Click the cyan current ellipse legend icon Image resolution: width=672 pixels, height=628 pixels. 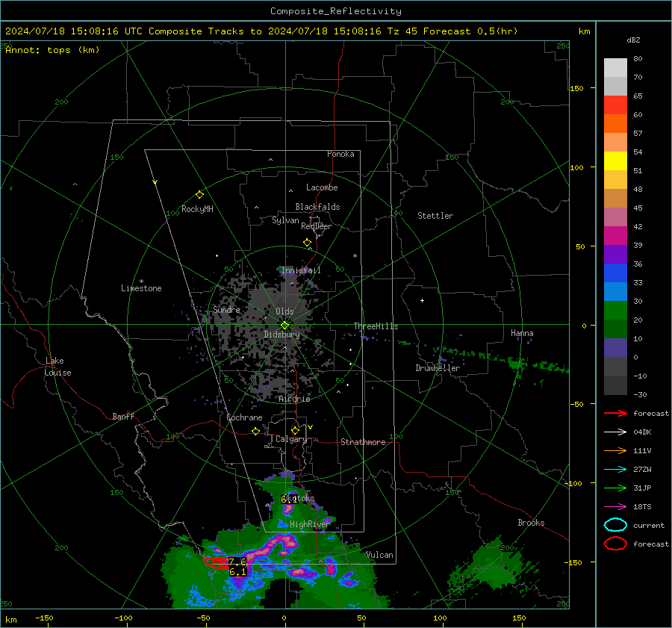coord(615,525)
